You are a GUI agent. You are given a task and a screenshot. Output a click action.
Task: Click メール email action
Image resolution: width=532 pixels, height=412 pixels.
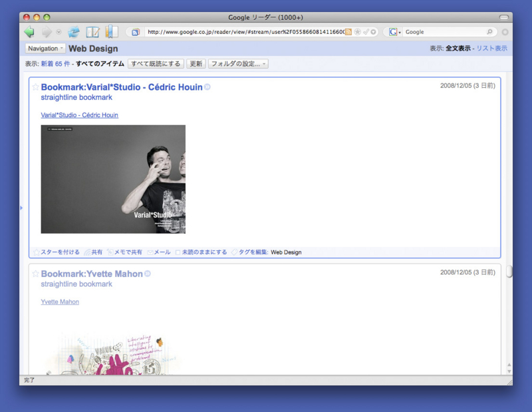point(159,252)
